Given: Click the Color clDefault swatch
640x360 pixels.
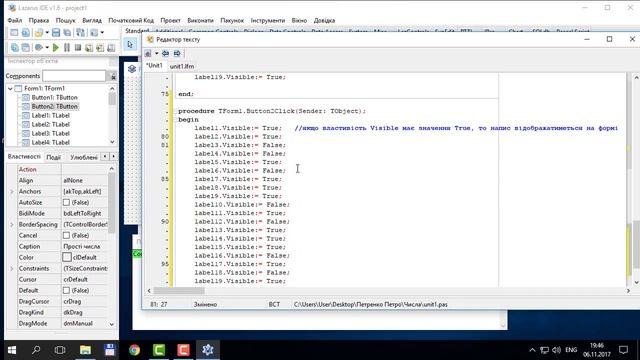Looking at the screenshot, I should 67,258.
